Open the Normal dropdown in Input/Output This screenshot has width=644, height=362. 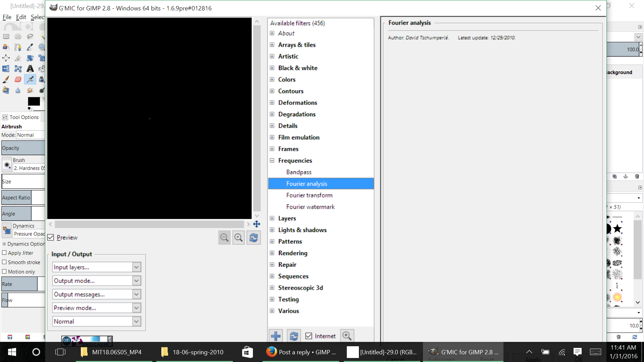(x=97, y=321)
